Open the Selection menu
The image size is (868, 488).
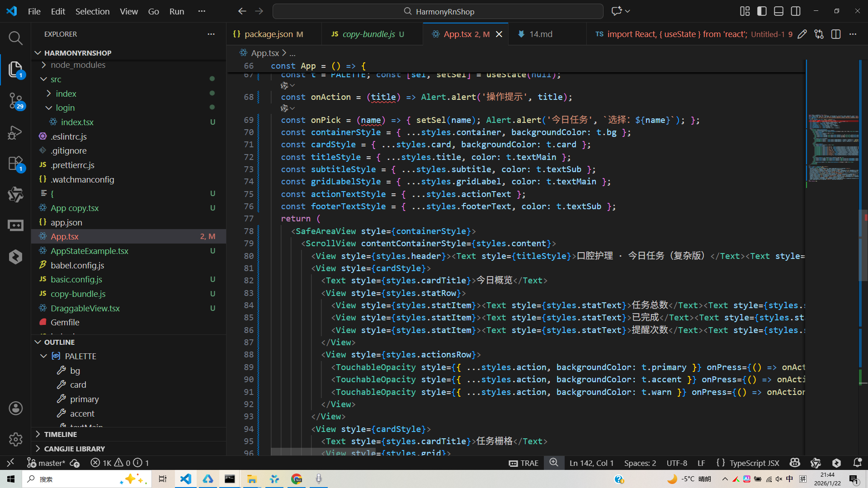pyautogui.click(x=92, y=11)
